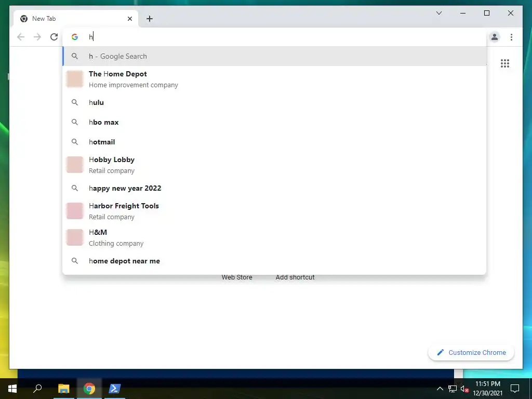This screenshot has height=399, width=532.
Task: Click the search icon beside hbo max
Action: point(75,122)
